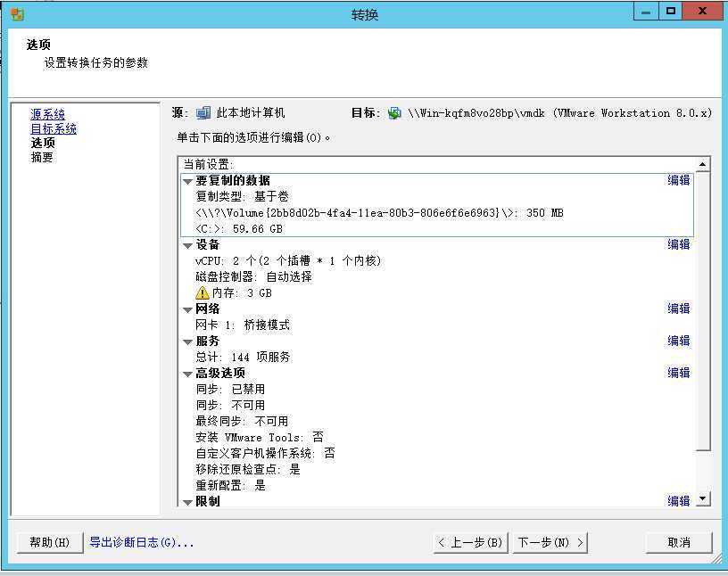The width and height of the screenshot is (728, 576).
Task: Collapse the 设备 section
Action: point(187,245)
